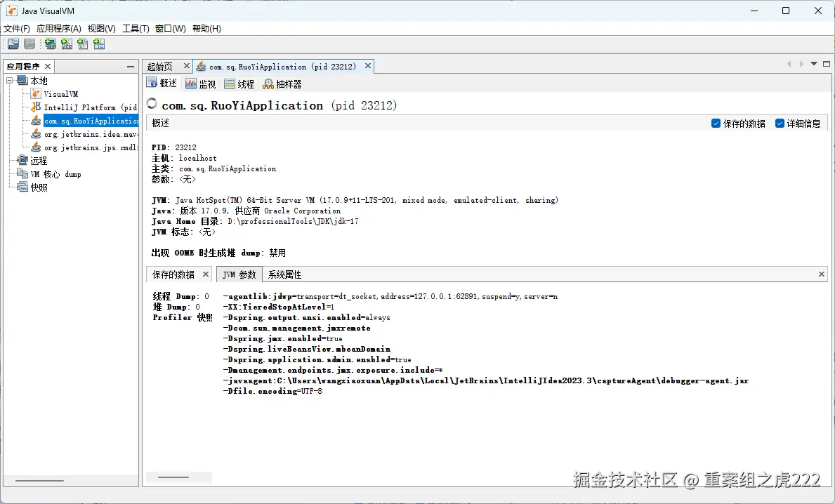Screen dimensions: 835x504
Task: Select the 快照 tree node
Action: point(39,187)
